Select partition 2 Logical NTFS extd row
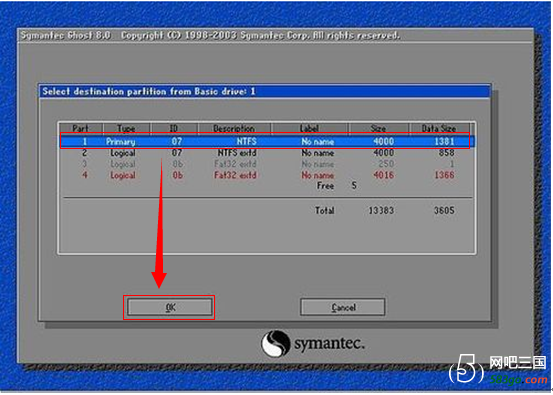Viewport: 553px width, 395px height. pyautogui.click(x=267, y=153)
